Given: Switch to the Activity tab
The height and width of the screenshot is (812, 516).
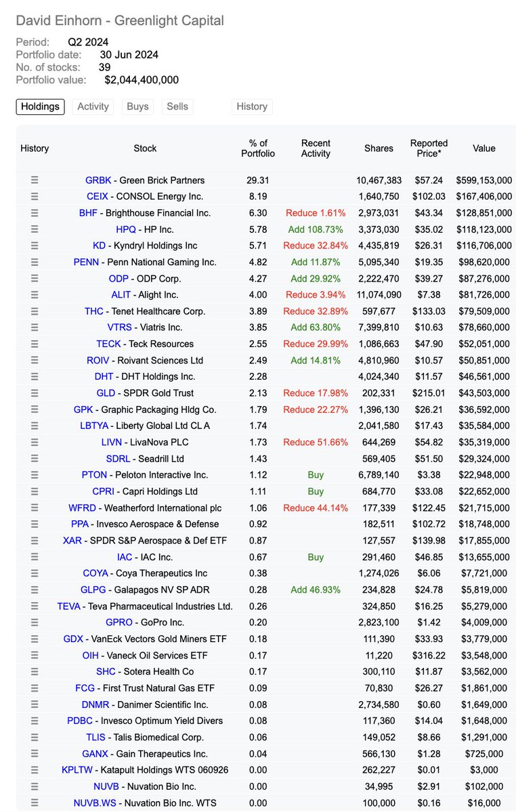Looking at the screenshot, I should [x=93, y=106].
